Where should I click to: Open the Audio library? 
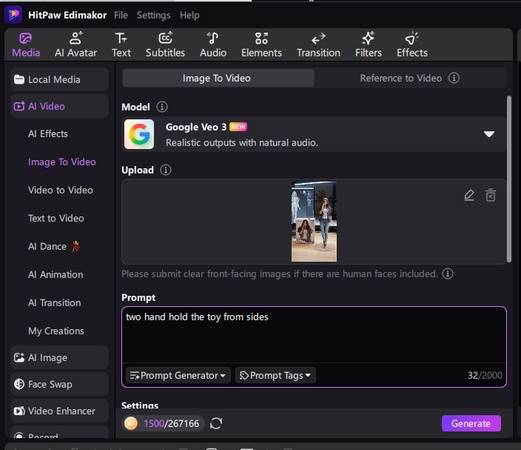pos(213,45)
